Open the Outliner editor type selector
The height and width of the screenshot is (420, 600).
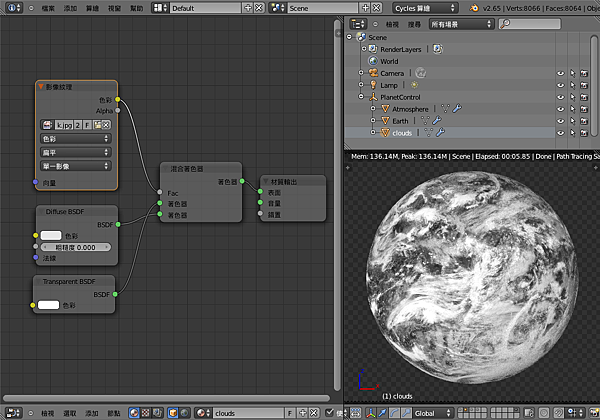pos(358,24)
